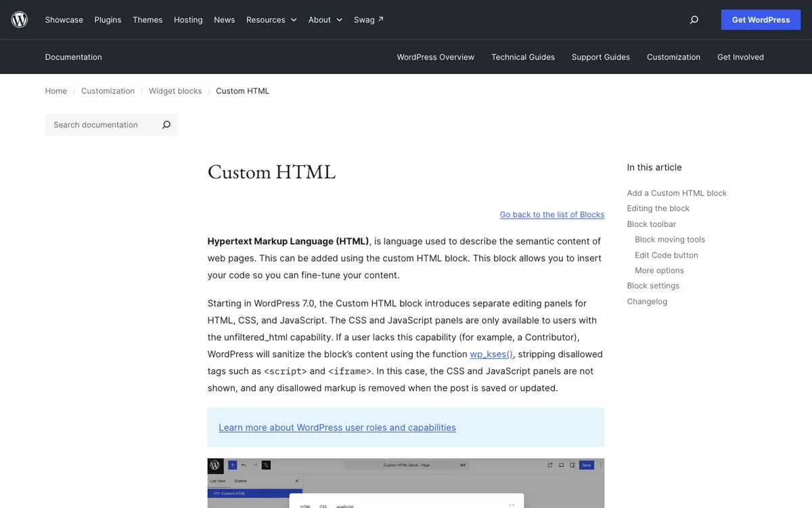Click the Get WordPress button
812x508 pixels.
[x=761, y=20]
